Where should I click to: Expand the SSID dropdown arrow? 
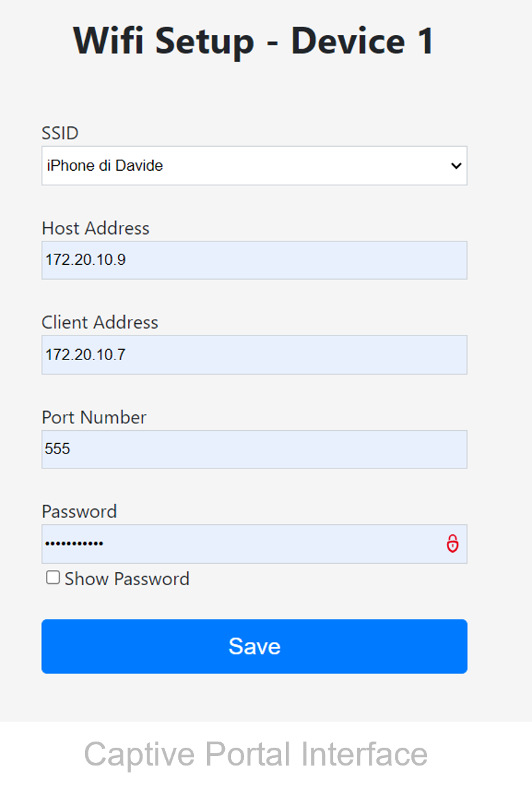click(457, 166)
